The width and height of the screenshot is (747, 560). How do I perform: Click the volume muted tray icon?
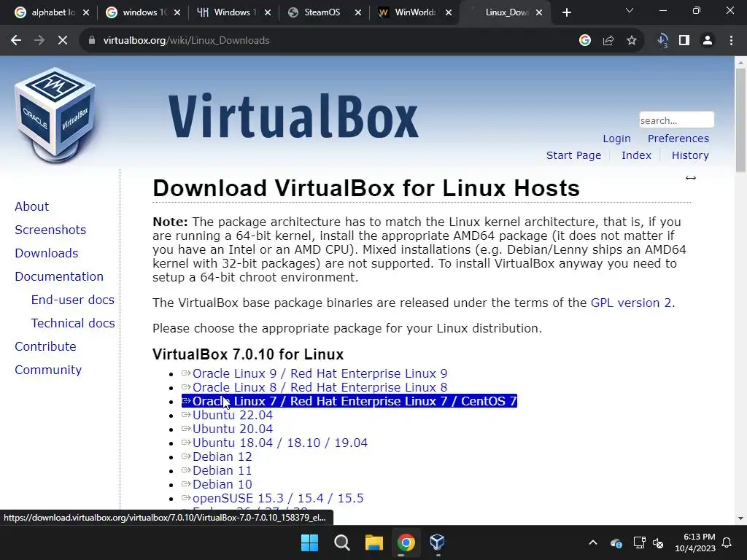[x=659, y=542]
